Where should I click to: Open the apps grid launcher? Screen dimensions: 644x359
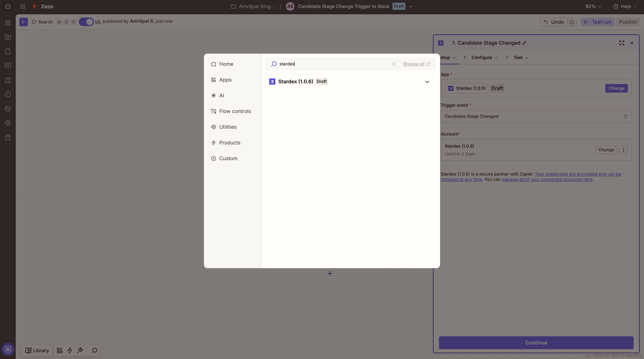[23, 6]
